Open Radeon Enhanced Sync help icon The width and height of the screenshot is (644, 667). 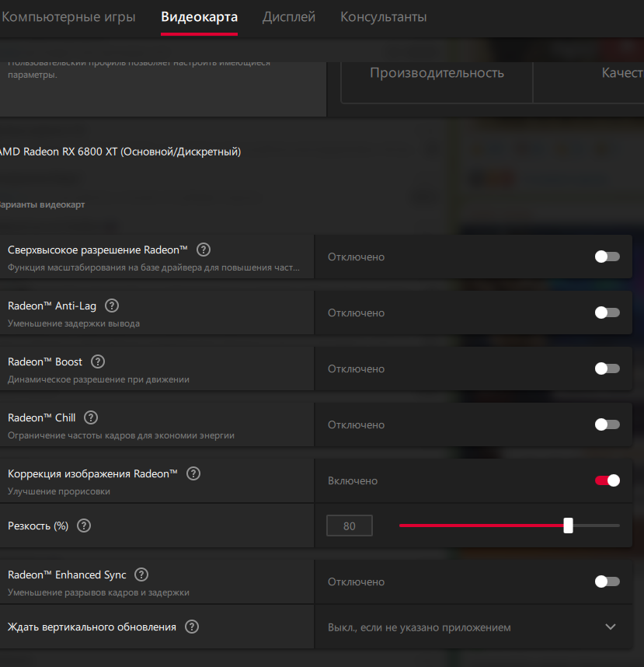pos(141,574)
